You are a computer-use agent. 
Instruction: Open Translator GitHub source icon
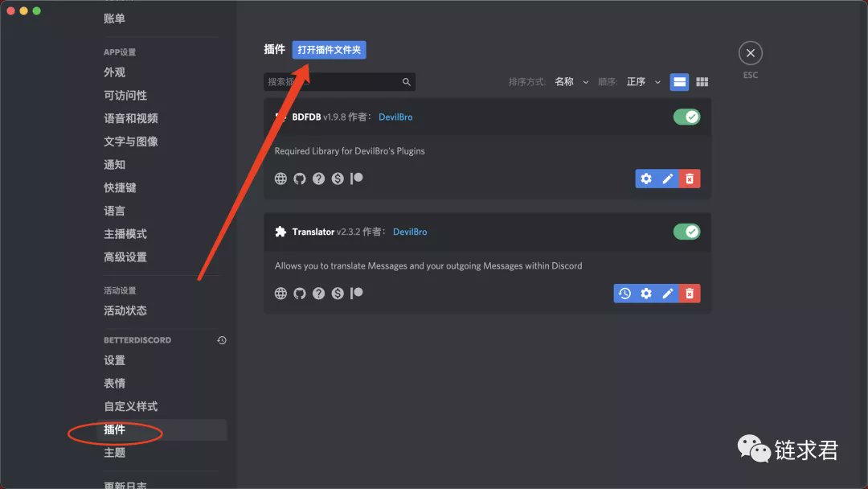coord(300,293)
